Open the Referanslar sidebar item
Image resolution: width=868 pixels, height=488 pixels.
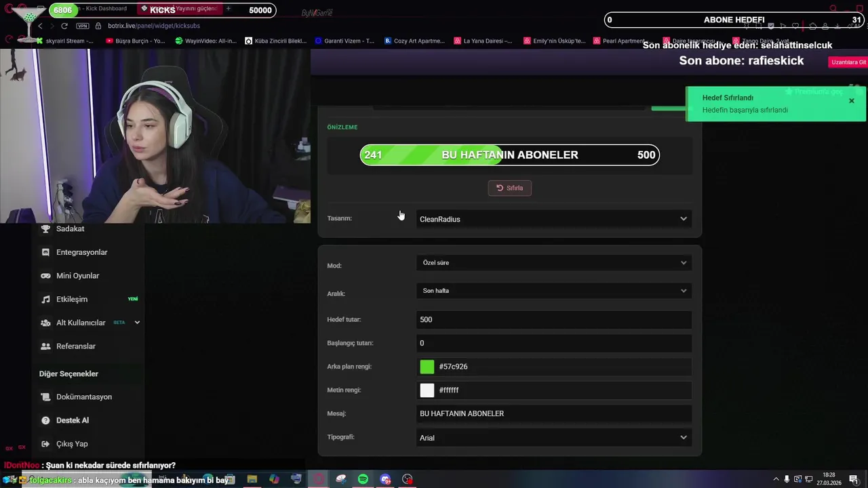pyautogui.click(x=76, y=346)
